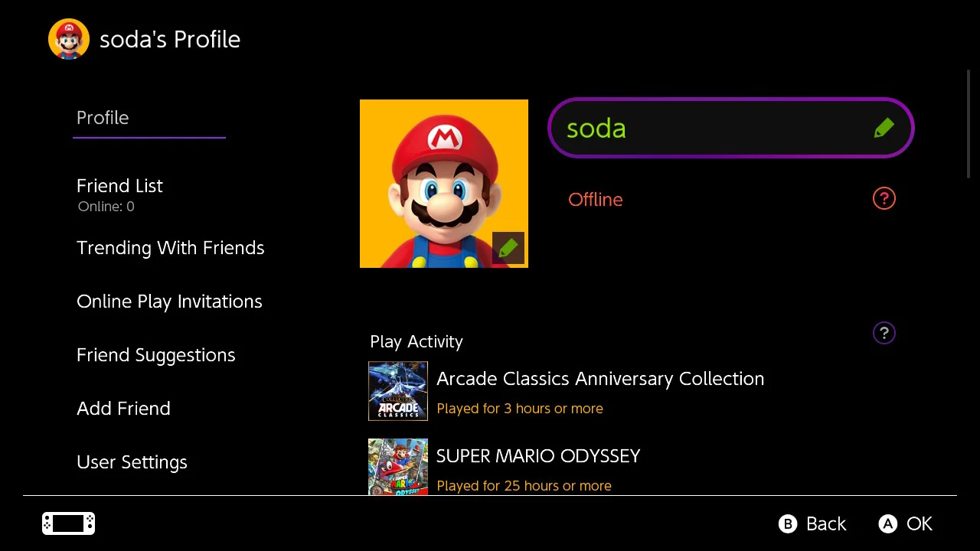Click the SUPER MARIO ODYSSEY thumbnail
The image size is (980, 551).
(x=398, y=467)
